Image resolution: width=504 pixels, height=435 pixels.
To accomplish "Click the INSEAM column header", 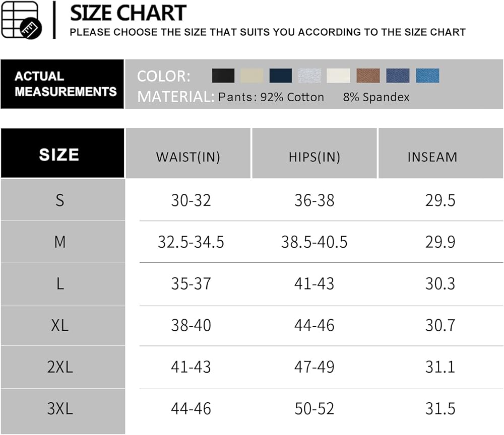I will pyautogui.click(x=432, y=157).
